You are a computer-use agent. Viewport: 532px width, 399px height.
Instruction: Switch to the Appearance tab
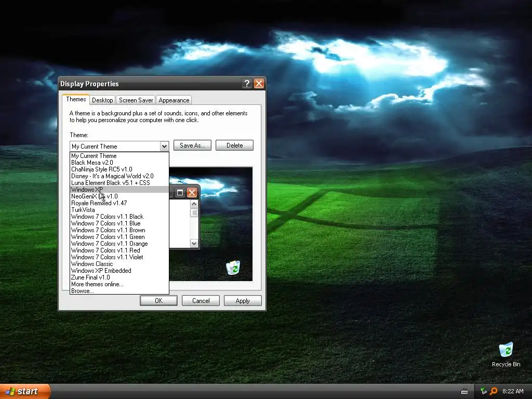coord(174,100)
